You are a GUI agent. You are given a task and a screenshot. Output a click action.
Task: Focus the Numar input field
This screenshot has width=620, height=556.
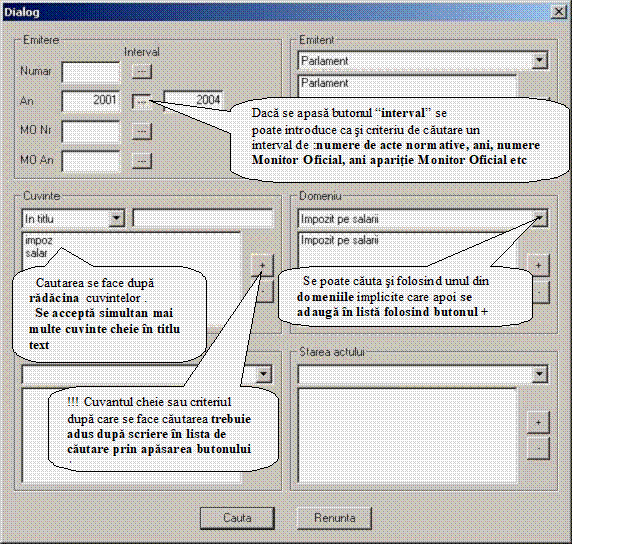pyautogui.click(x=91, y=72)
